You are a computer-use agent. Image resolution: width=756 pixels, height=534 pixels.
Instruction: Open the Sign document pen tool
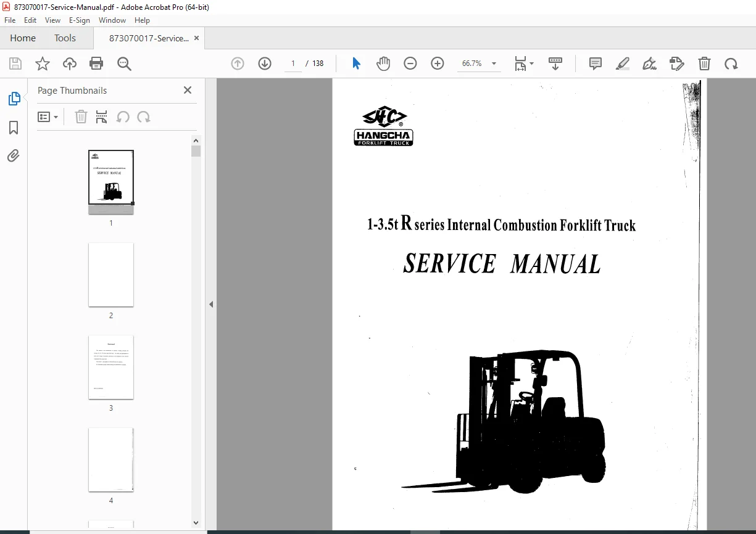(x=649, y=64)
